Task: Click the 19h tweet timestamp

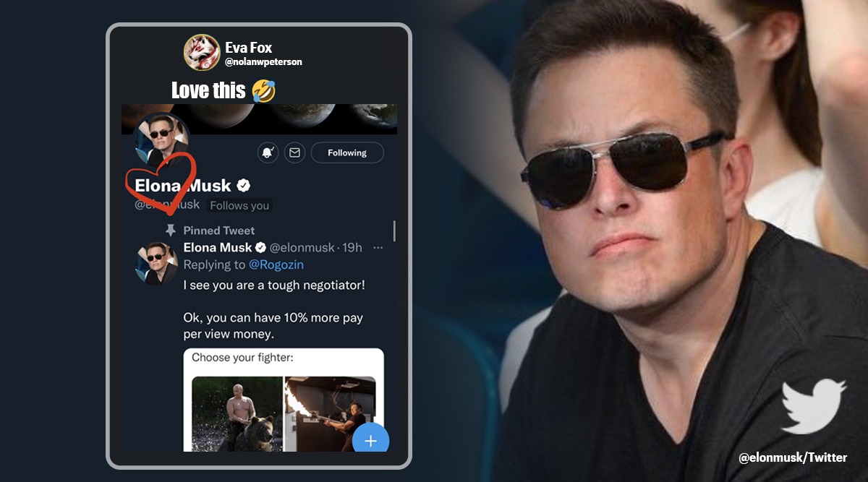Action: click(x=352, y=248)
